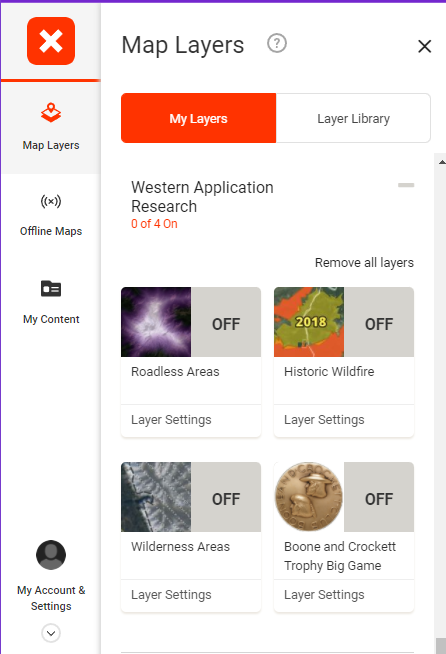
Task: Expand sidebar with bottom chevron arrow
Action: [x=51, y=633]
